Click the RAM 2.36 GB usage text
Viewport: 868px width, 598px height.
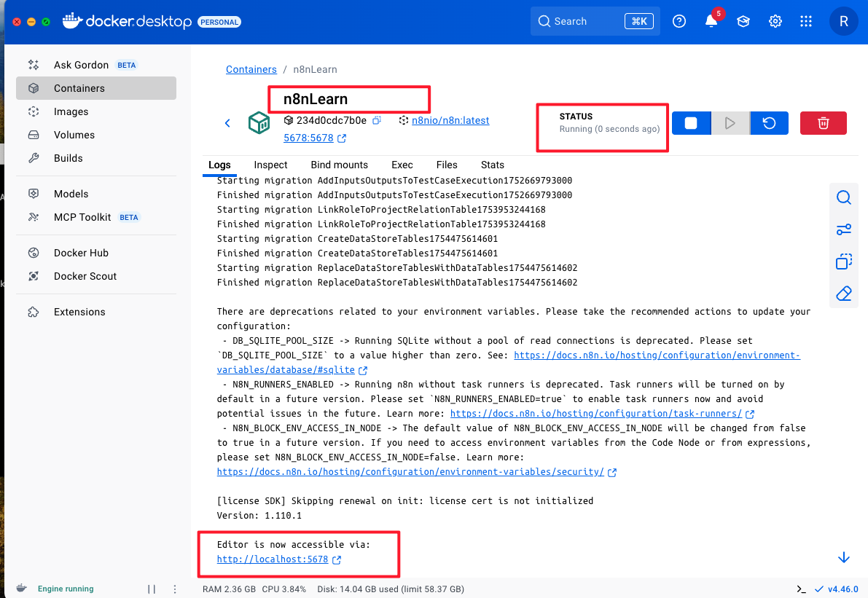229,589
